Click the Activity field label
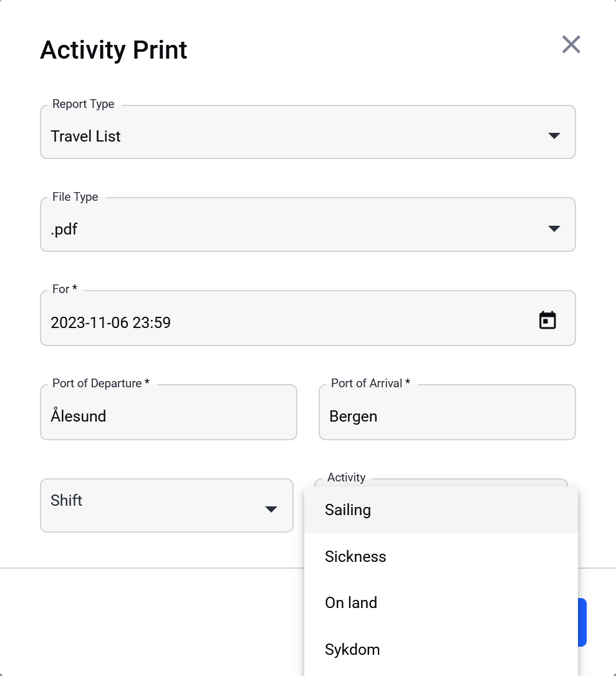This screenshot has width=616, height=676. tap(346, 477)
